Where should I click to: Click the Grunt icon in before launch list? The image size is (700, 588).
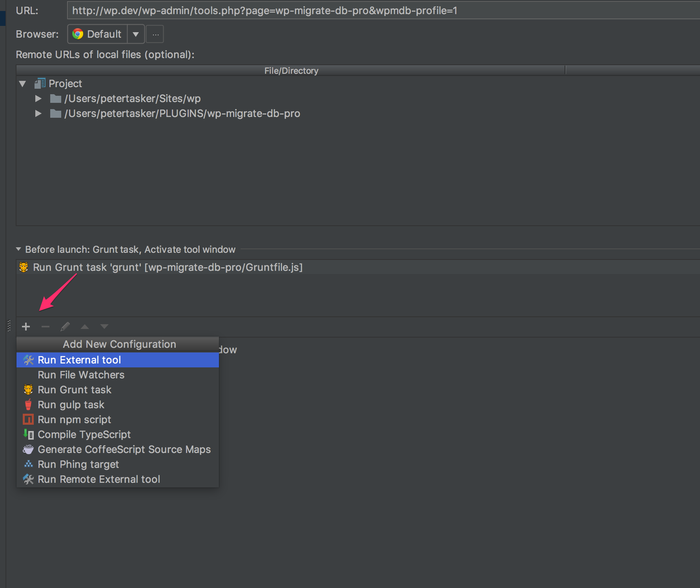click(24, 267)
